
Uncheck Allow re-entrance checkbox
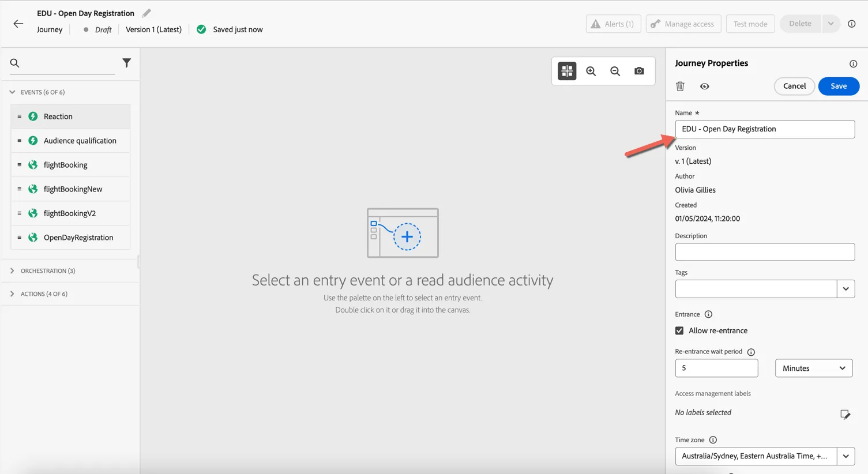pos(679,330)
